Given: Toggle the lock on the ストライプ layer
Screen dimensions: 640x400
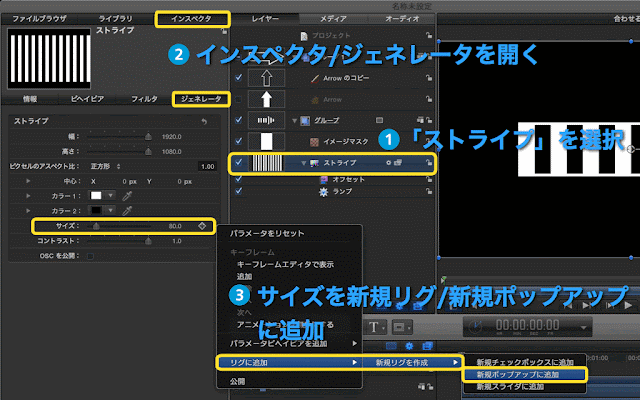Looking at the screenshot, I should click(429, 162).
